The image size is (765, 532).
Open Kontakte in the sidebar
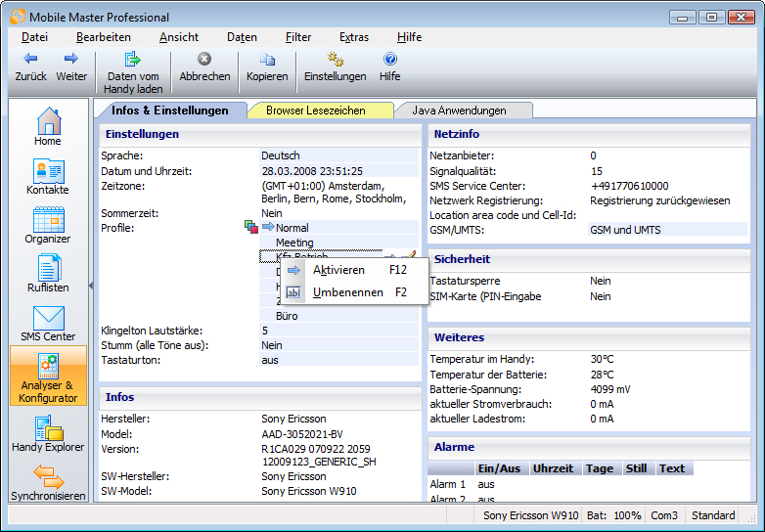[x=48, y=176]
